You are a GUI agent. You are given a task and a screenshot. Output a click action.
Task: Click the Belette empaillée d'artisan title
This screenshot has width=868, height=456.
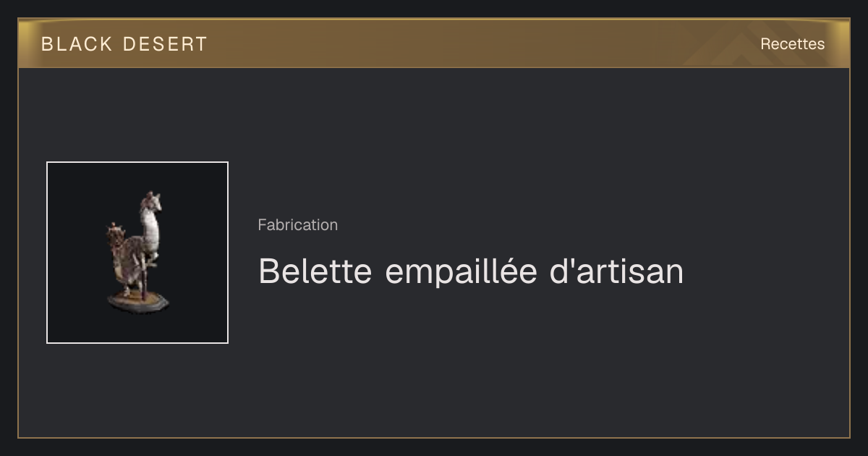click(470, 272)
